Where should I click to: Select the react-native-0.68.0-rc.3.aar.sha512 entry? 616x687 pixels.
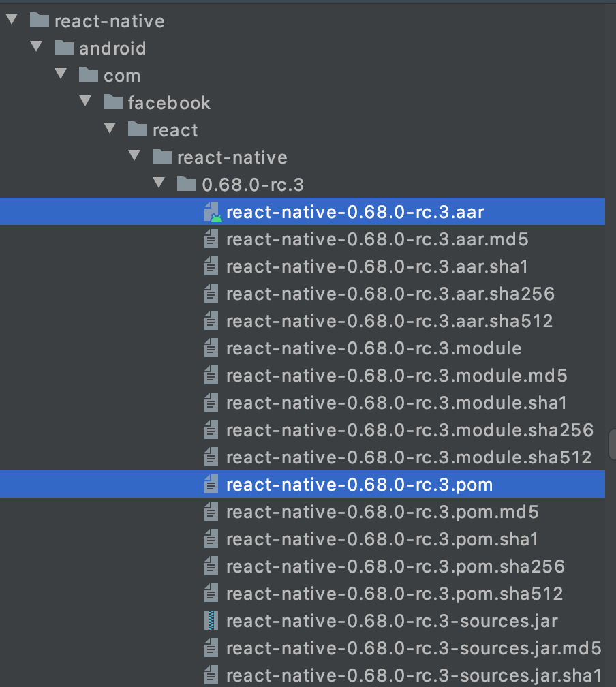click(x=389, y=321)
